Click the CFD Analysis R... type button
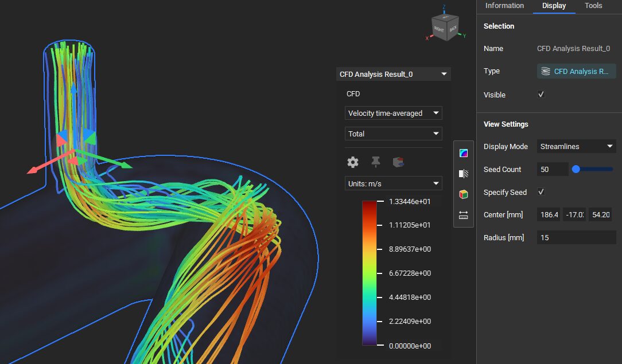622x364 pixels. click(x=576, y=71)
